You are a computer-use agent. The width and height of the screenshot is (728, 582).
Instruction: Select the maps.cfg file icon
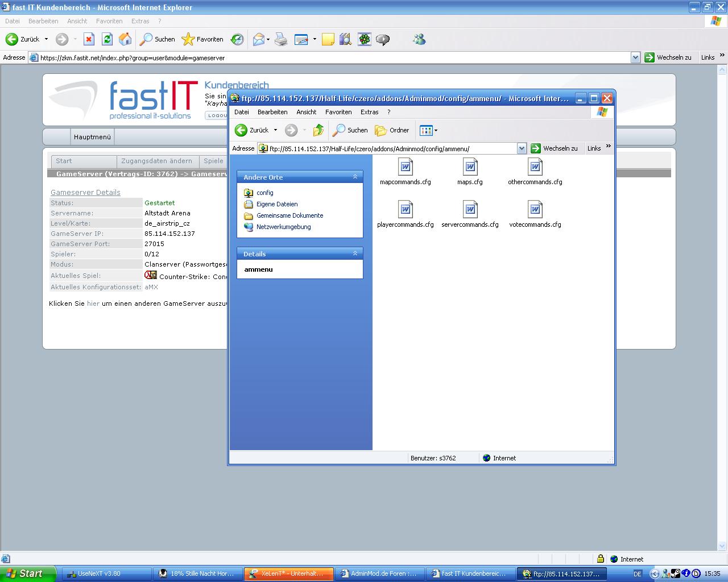pos(470,167)
